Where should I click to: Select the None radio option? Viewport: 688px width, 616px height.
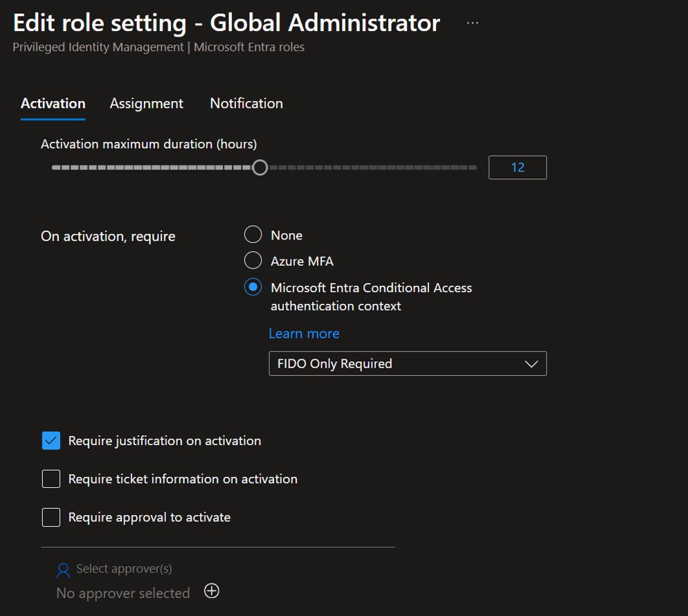[x=253, y=235]
